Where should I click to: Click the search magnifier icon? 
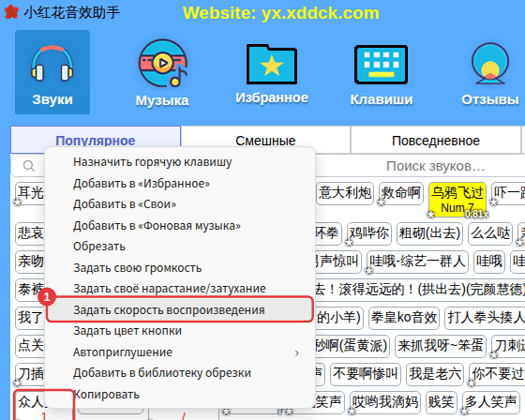point(29,166)
